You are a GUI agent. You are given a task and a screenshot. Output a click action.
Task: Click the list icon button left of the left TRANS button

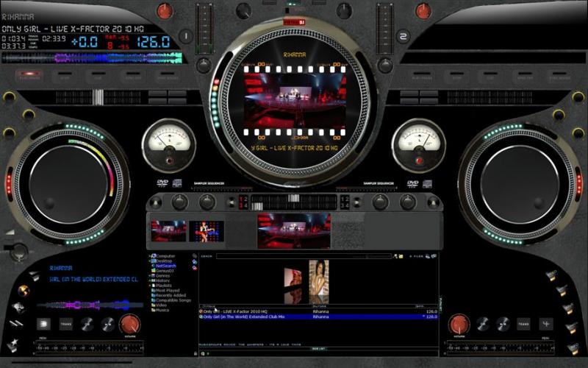[x=43, y=324]
